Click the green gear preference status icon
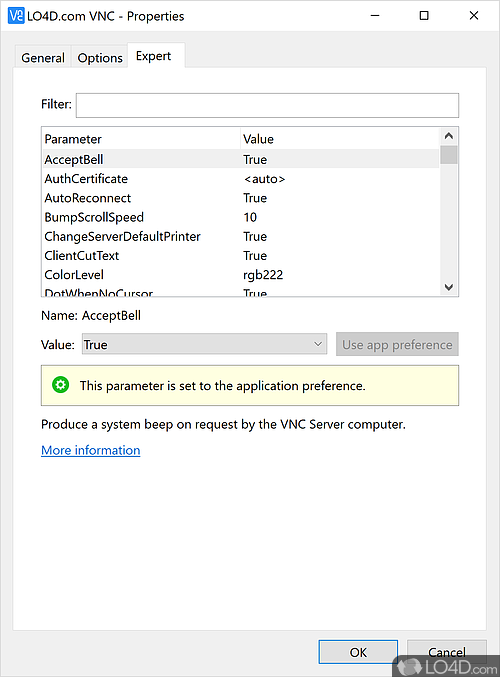The height and width of the screenshot is (677, 500). (60, 385)
